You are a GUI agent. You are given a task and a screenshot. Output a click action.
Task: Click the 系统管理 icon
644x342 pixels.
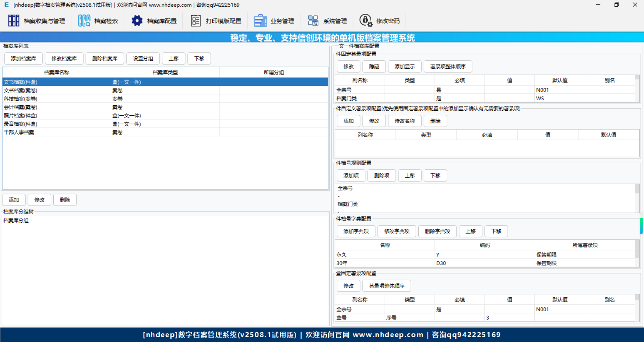pyautogui.click(x=313, y=21)
